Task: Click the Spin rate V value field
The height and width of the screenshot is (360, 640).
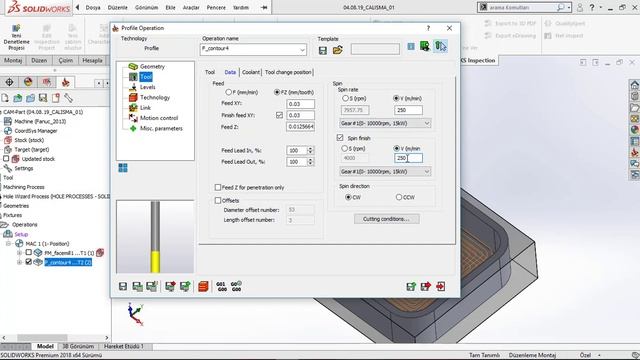Action: coord(408,110)
